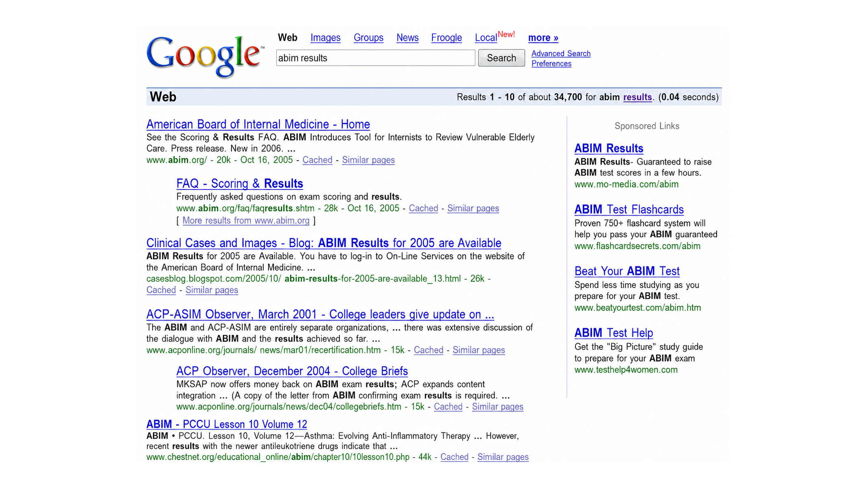The image size is (868, 488).
Task: Open Cached copy of chestnet.org result
Action: (x=454, y=457)
